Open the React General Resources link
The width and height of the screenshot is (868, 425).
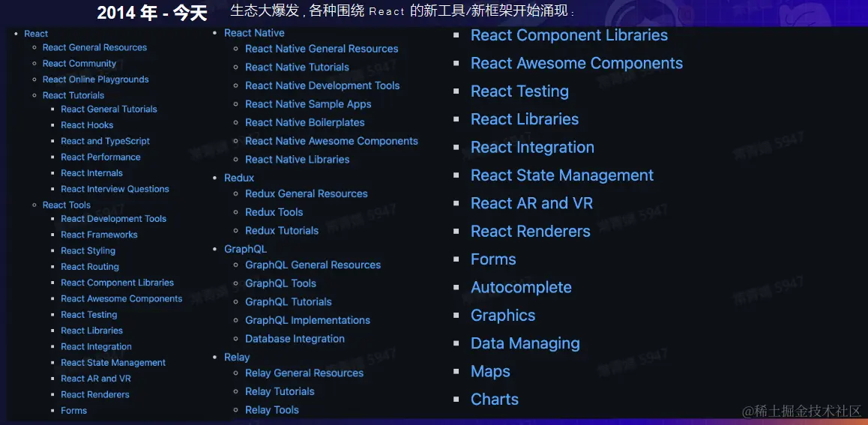point(94,47)
